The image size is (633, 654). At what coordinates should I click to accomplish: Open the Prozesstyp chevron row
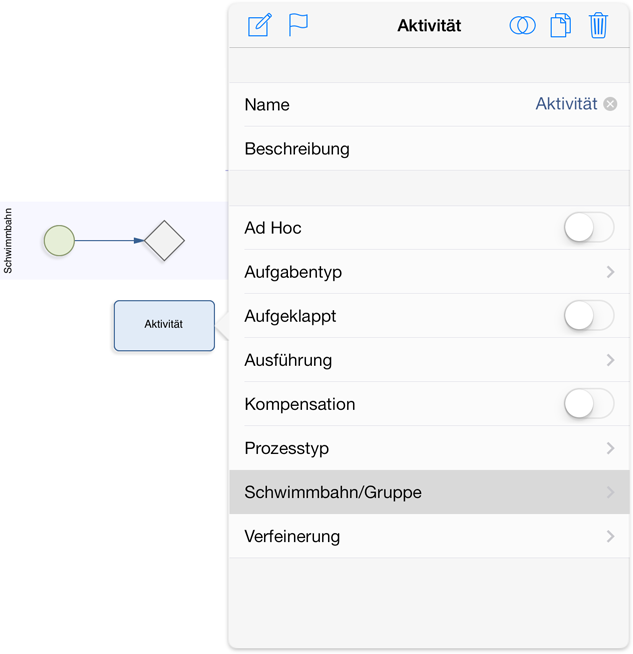coord(429,448)
